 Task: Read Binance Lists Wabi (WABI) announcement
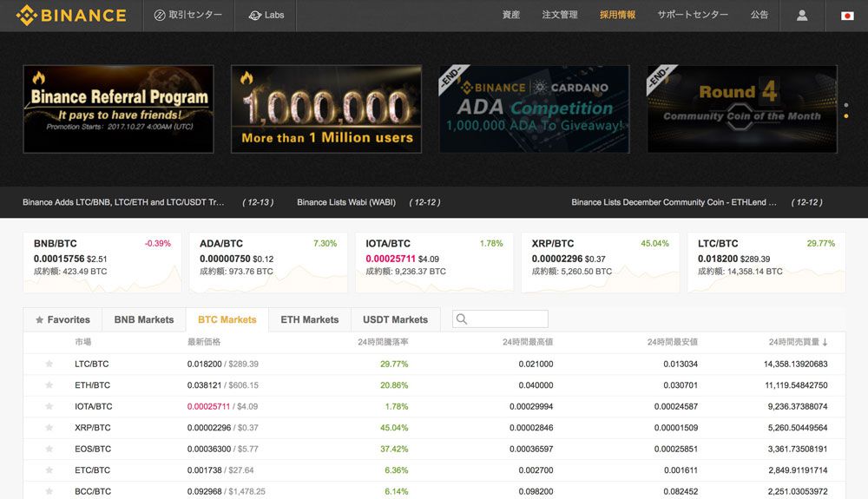coord(346,202)
